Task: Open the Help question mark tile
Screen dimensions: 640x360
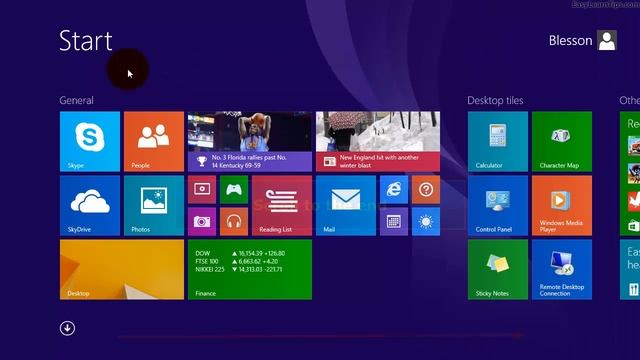Action: tap(426, 189)
